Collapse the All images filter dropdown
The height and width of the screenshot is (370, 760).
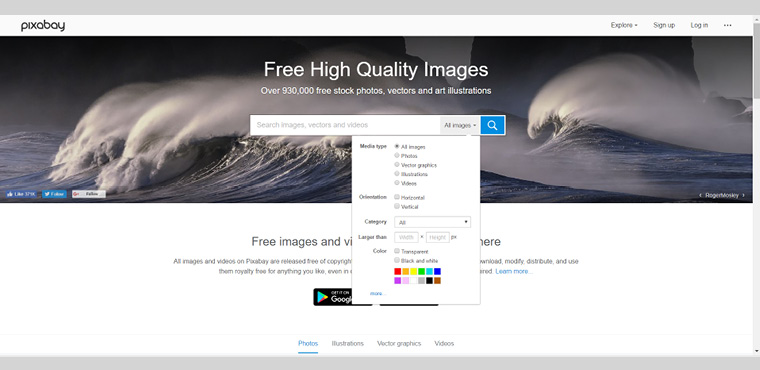tap(460, 125)
